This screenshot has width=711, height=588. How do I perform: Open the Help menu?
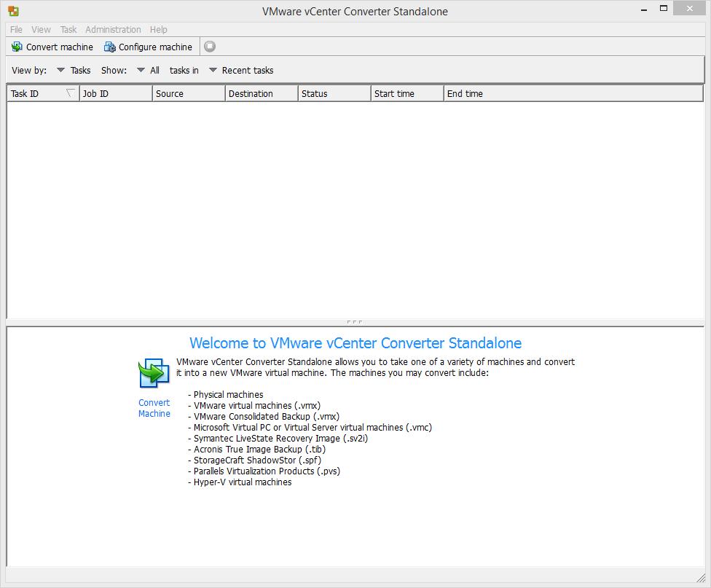tap(159, 29)
